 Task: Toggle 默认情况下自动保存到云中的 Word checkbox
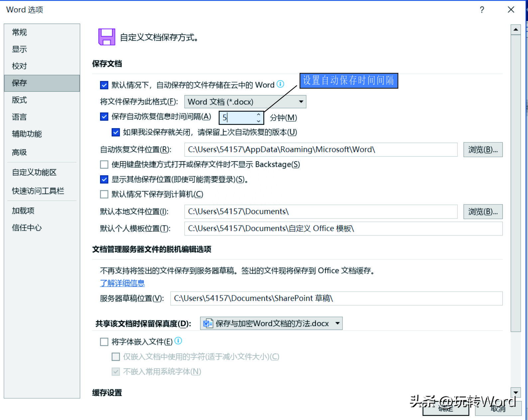pyautogui.click(x=104, y=85)
